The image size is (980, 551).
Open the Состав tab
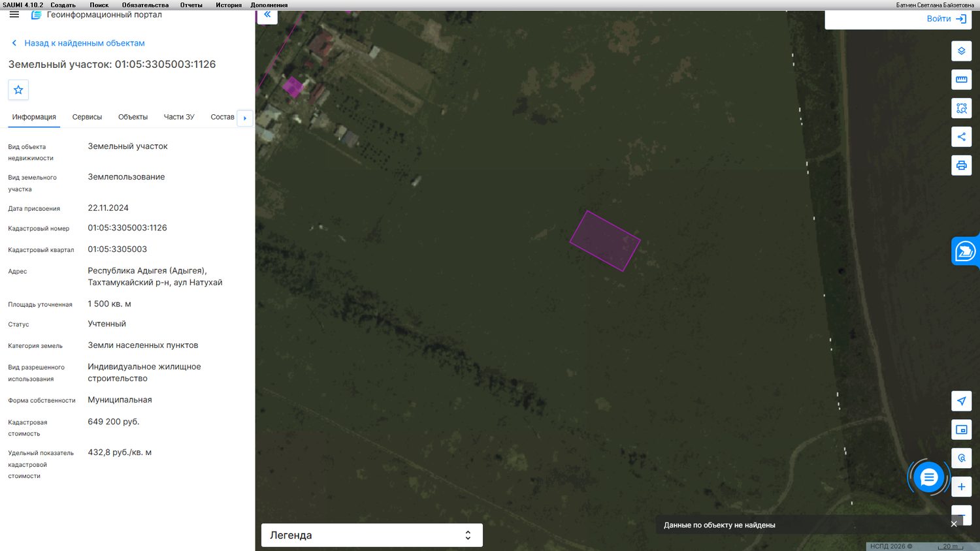pos(222,118)
